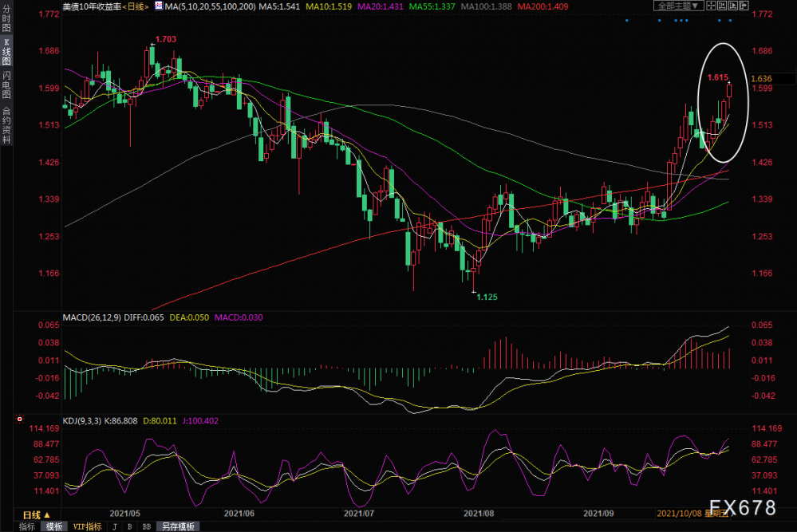Open the VIP指标 tab

87,526
